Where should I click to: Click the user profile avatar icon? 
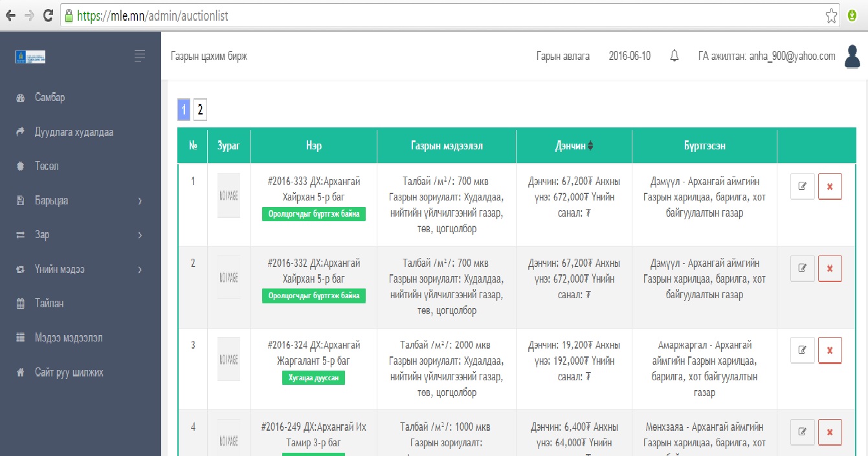(852, 56)
